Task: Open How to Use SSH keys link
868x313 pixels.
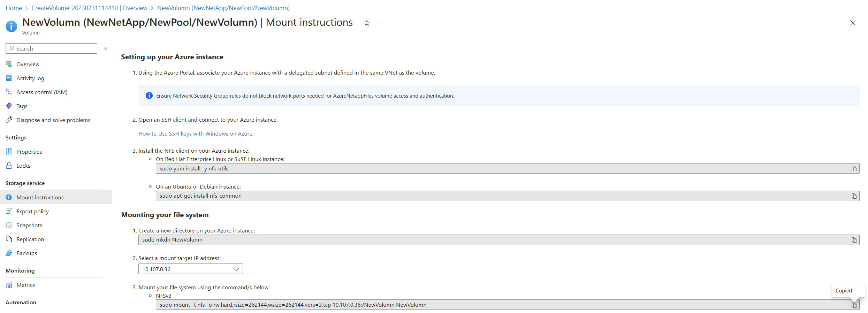Action: 196,133
